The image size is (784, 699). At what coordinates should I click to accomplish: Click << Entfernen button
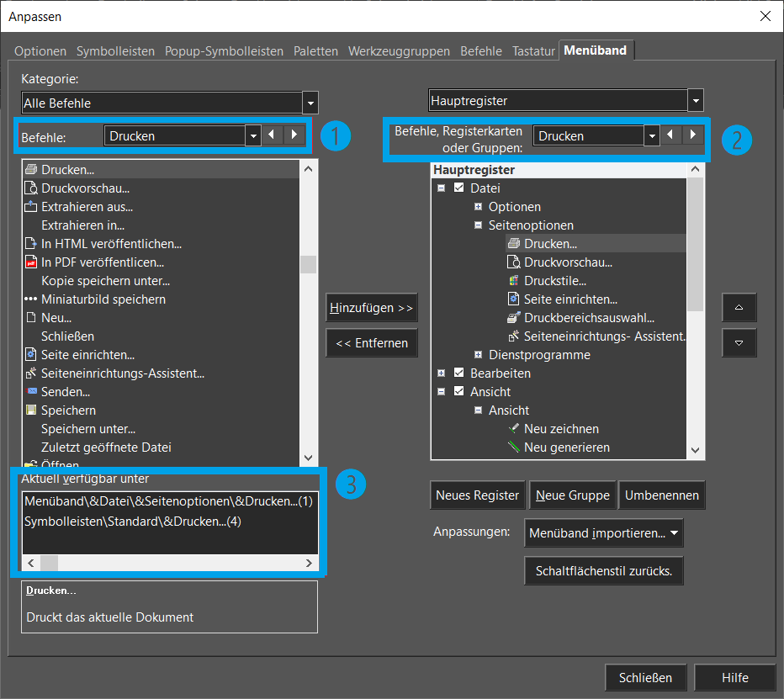coord(372,343)
